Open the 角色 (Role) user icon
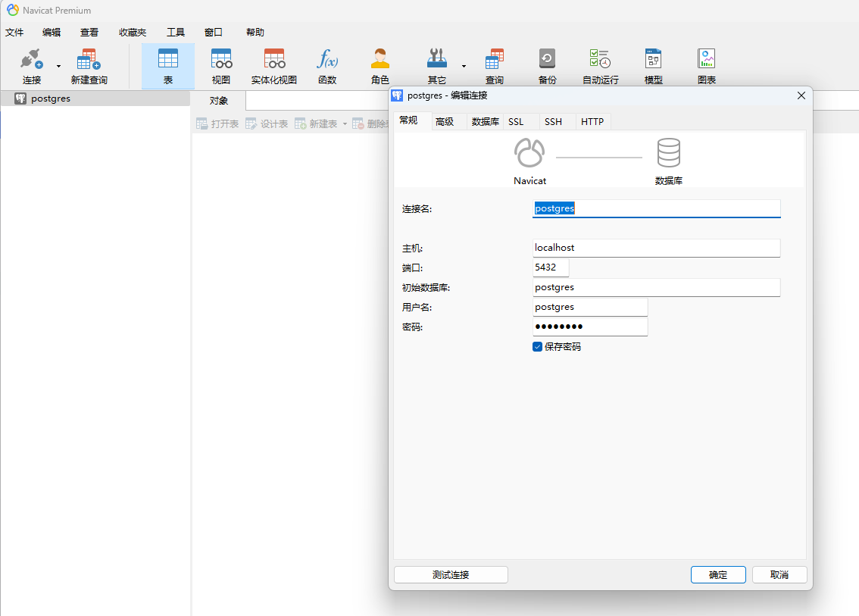Image resolution: width=859 pixels, height=616 pixels. pyautogui.click(x=380, y=66)
